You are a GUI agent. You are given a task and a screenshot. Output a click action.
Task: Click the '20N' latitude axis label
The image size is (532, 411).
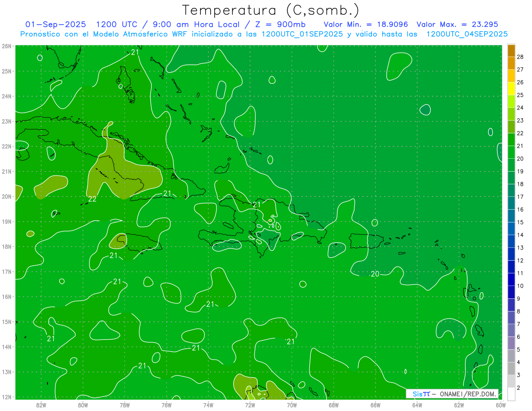click(7, 196)
